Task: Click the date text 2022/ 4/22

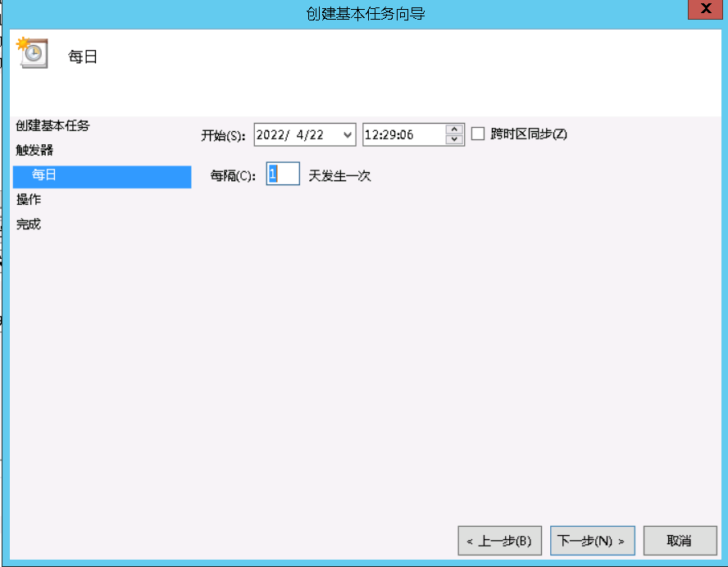Action: [x=289, y=134]
